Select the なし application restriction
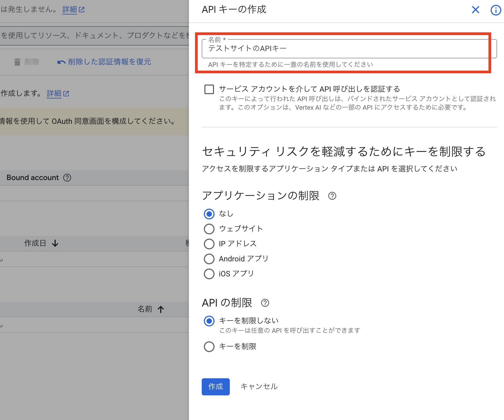This screenshot has height=420, width=504. (x=209, y=214)
